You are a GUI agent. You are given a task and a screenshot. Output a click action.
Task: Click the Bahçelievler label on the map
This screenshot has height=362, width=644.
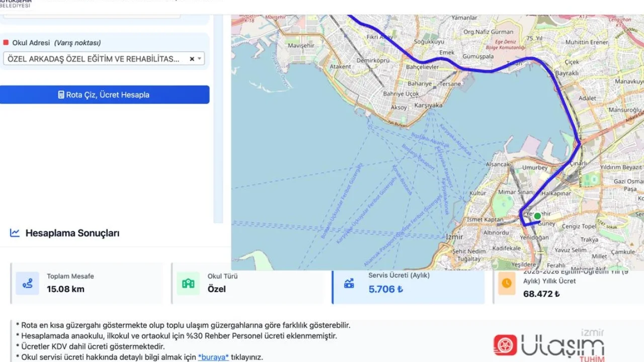pos(423,67)
